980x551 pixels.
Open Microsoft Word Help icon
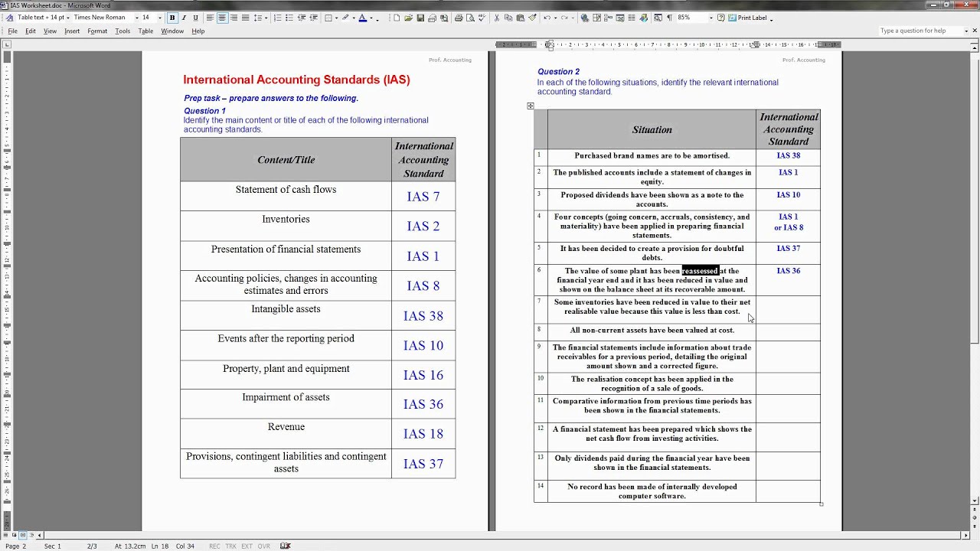[721, 18]
